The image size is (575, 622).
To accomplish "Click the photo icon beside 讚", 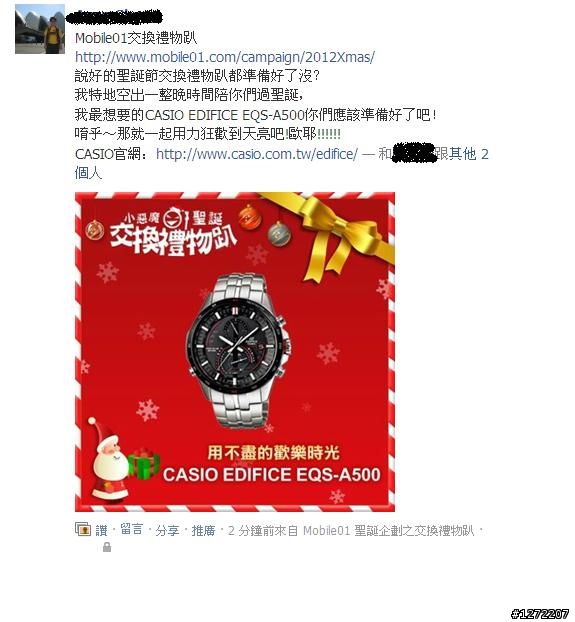I will [83, 529].
